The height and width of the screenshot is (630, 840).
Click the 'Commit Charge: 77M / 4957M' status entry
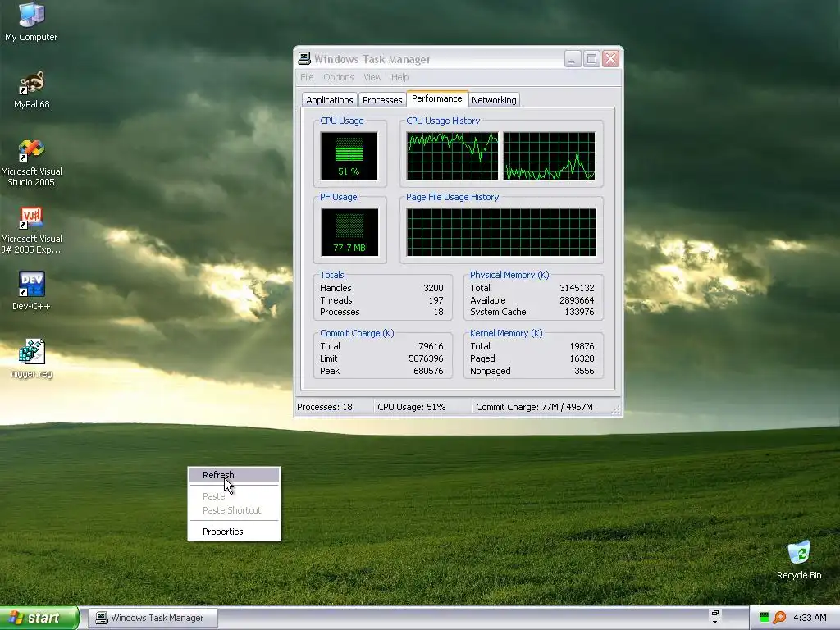pyautogui.click(x=534, y=407)
